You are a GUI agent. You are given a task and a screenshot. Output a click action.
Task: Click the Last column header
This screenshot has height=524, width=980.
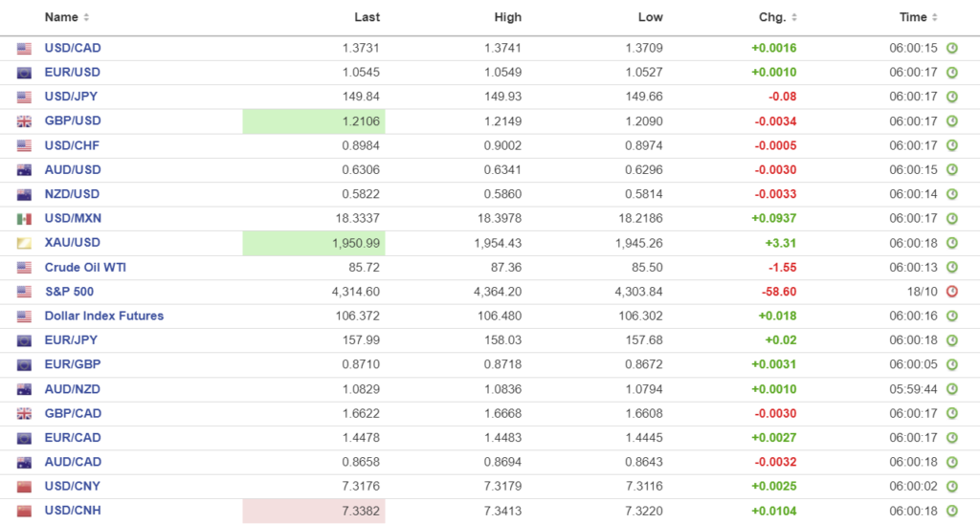[x=367, y=17]
